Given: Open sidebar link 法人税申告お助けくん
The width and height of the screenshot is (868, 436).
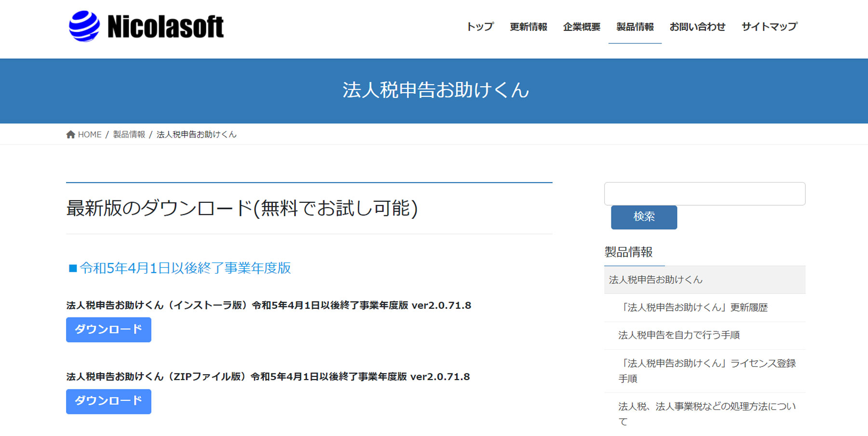Looking at the screenshot, I should [705, 280].
